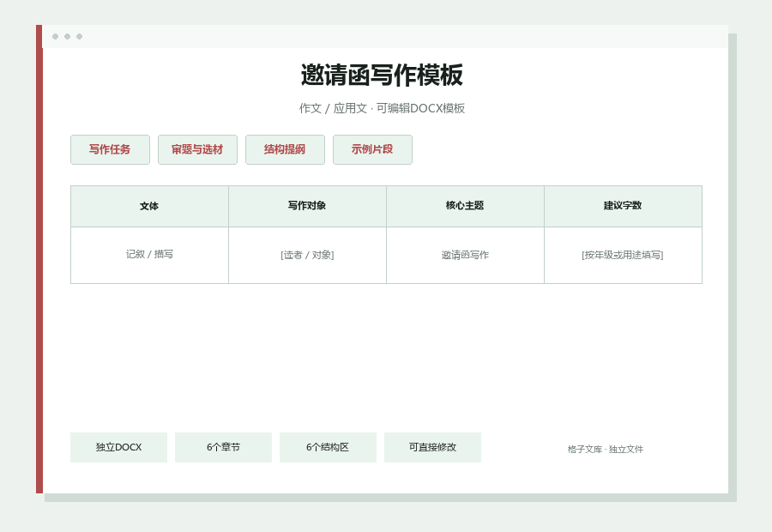Image resolution: width=772 pixels, height=532 pixels.
Task: Click the 6个章节 tag
Action: pyautogui.click(x=223, y=447)
